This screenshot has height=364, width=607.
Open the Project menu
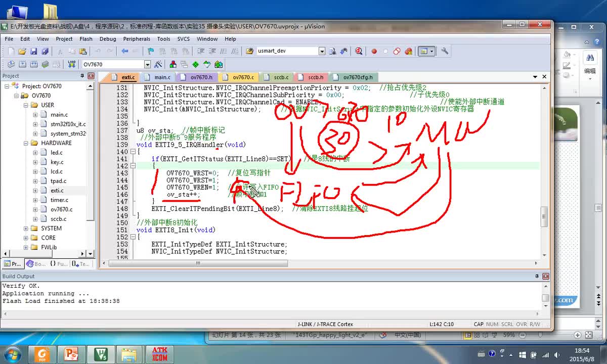(64, 39)
